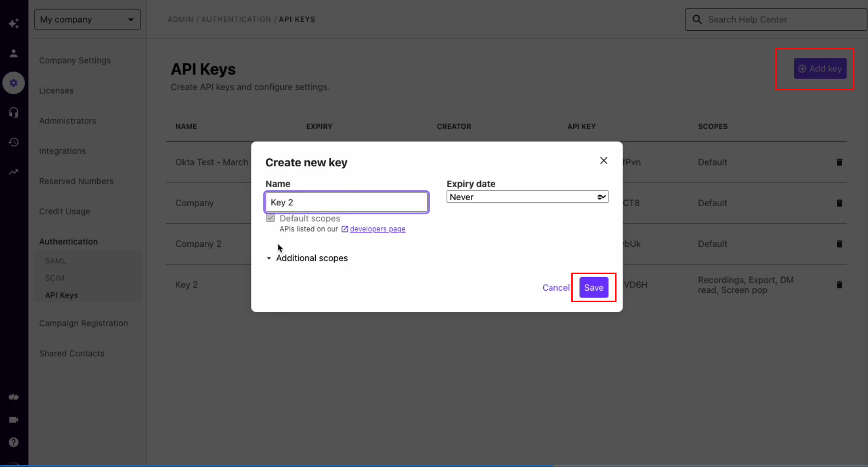This screenshot has height=467, width=868.
Task: Delete the Okta Test key with trash icon
Action: (839, 162)
